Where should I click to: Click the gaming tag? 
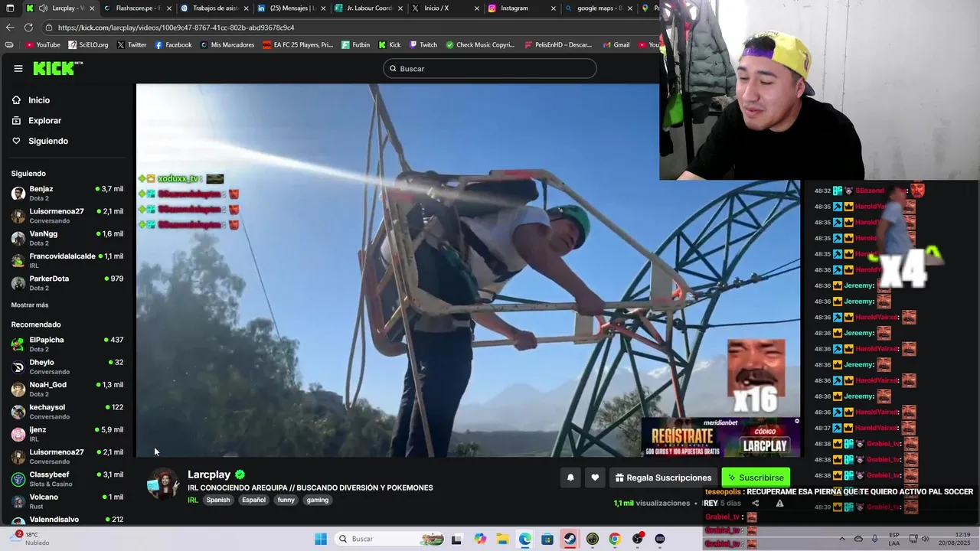[x=318, y=500]
